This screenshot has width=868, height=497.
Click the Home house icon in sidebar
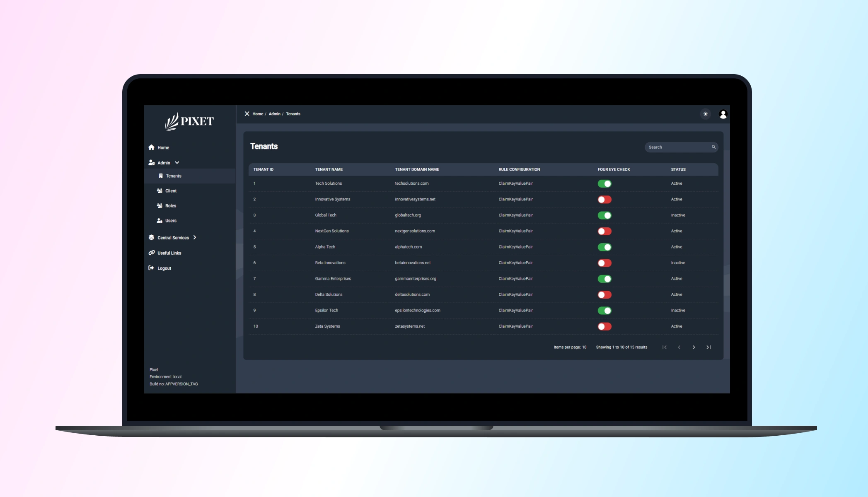tap(152, 147)
